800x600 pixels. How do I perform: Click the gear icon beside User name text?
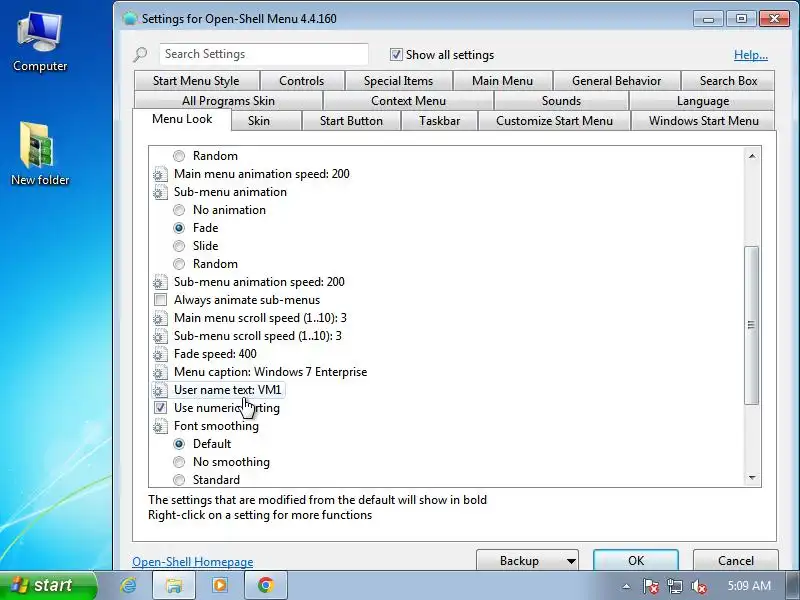tap(160, 390)
